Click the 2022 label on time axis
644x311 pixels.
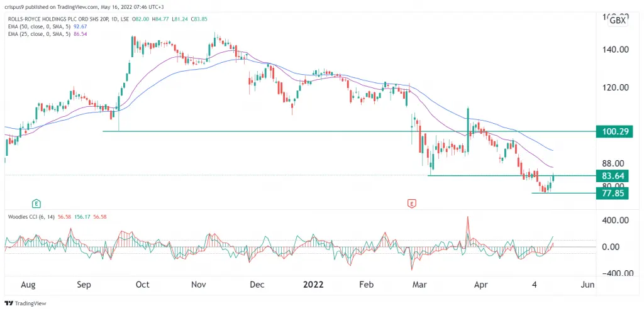(x=313, y=285)
